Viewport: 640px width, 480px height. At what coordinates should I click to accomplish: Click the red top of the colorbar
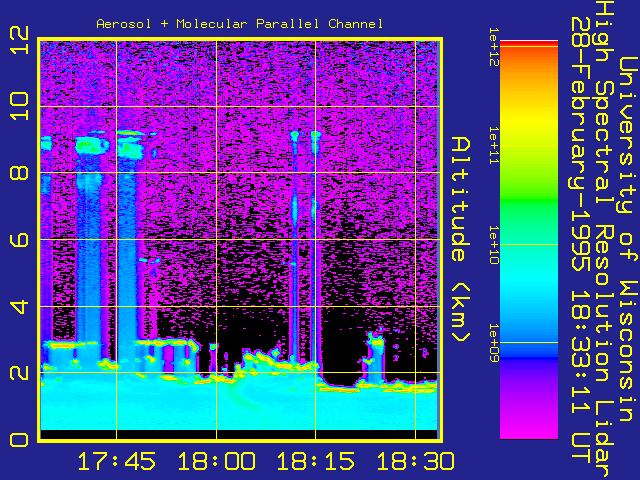click(x=529, y=43)
